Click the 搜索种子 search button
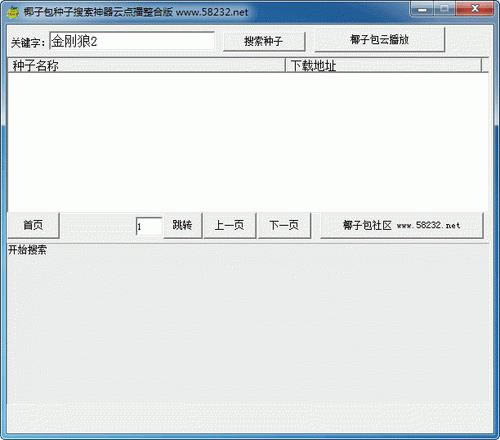This screenshot has height=440, width=500. (264, 41)
